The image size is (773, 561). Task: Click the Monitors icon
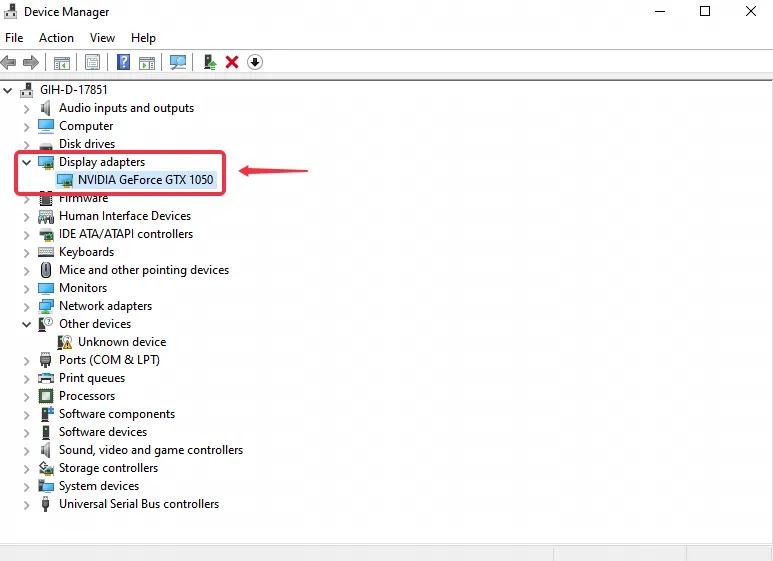click(46, 288)
